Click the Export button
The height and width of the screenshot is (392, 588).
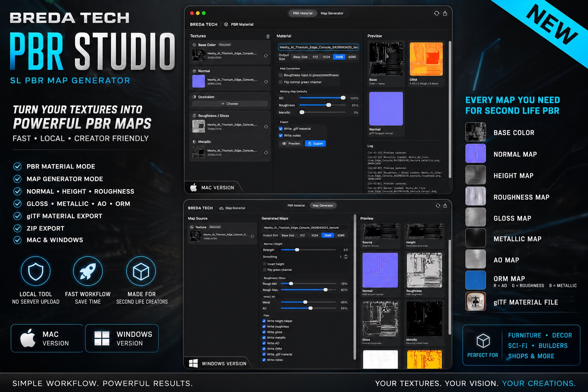click(315, 144)
